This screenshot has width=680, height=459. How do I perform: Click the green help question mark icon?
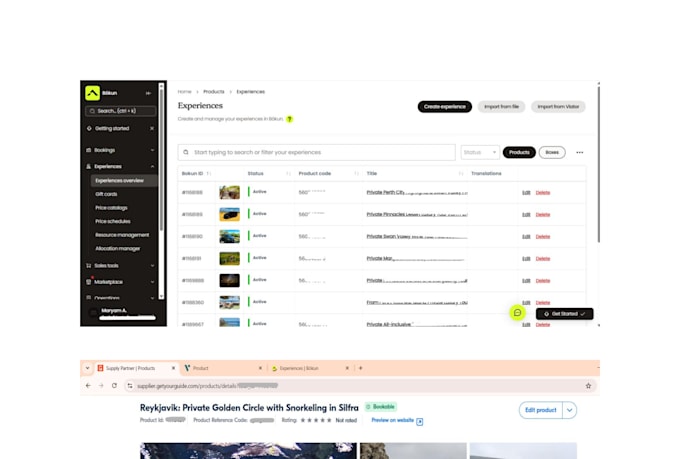tap(290, 119)
